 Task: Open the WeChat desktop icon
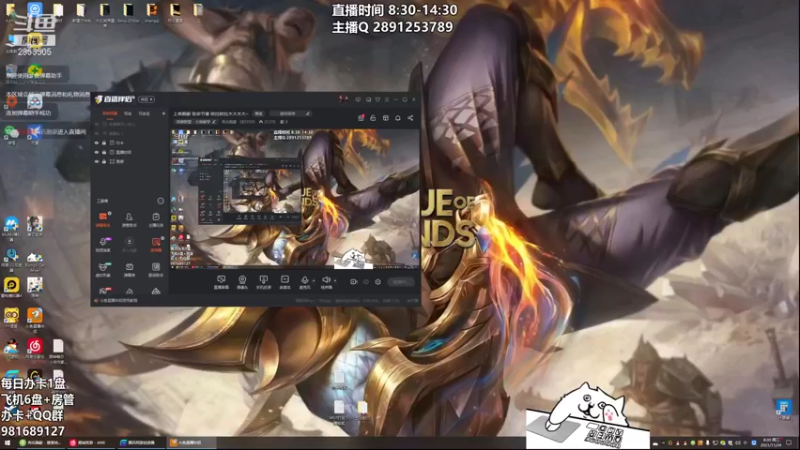tap(11, 135)
